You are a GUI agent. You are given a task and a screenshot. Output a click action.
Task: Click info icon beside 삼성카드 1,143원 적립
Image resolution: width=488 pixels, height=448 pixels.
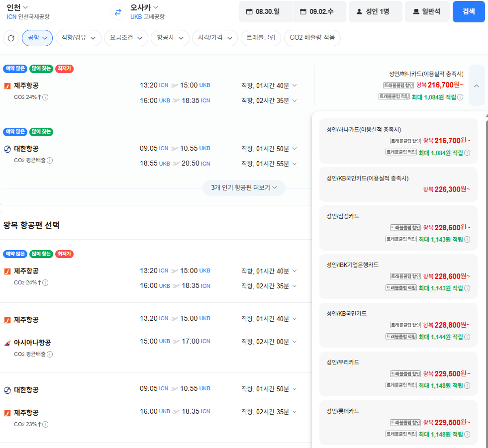click(467, 239)
